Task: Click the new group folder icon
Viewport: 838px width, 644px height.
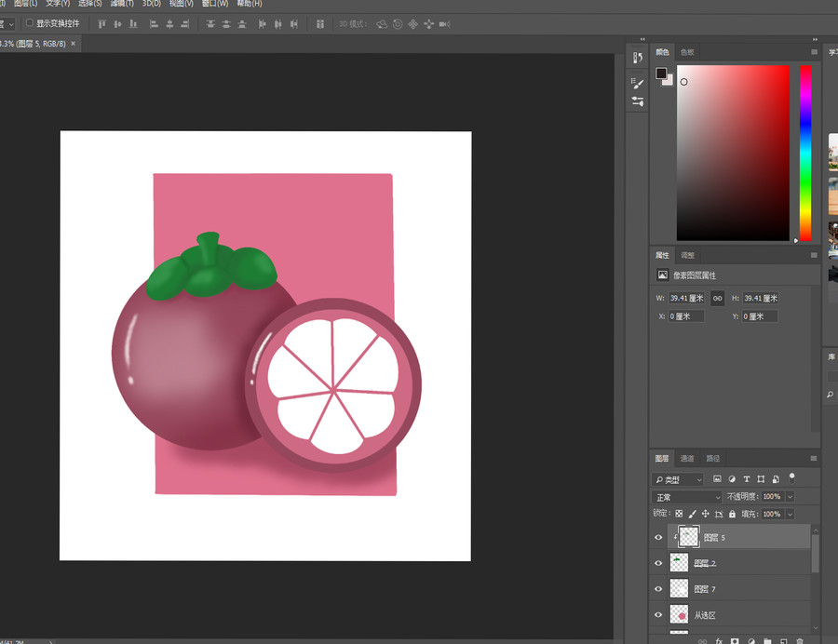Action: coord(767,641)
